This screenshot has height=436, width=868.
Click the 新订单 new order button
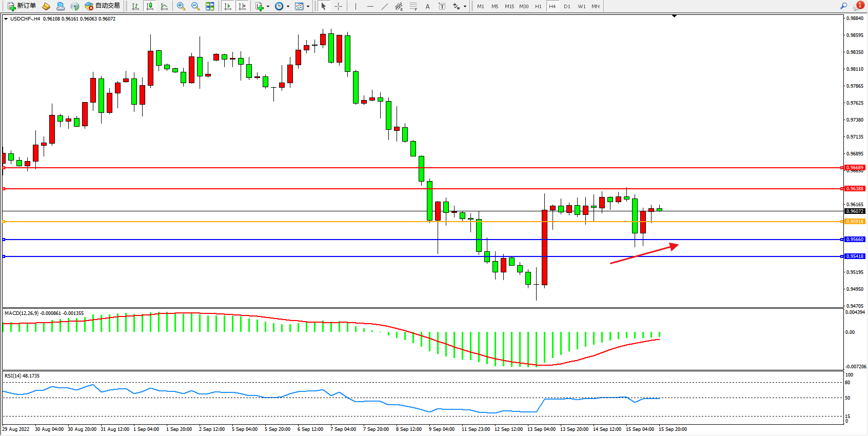pyautogui.click(x=22, y=6)
